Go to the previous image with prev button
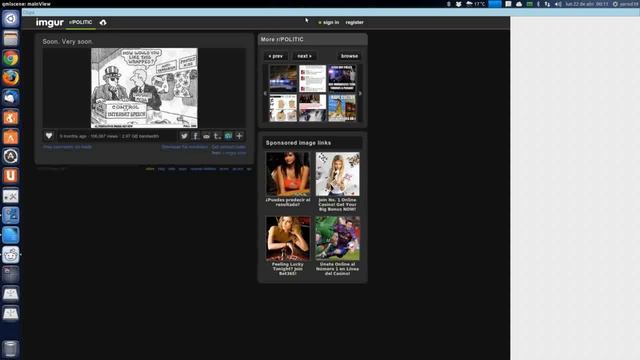 (x=276, y=56)
